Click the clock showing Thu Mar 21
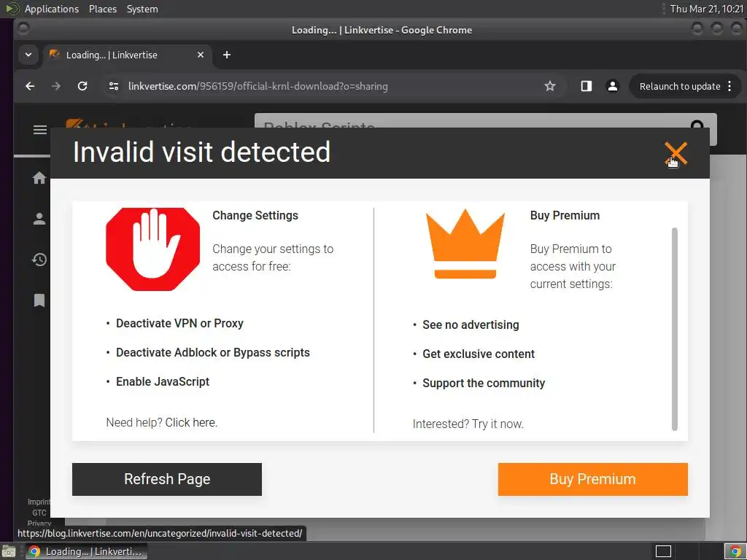The image size is (747, 560). [706, 9]
